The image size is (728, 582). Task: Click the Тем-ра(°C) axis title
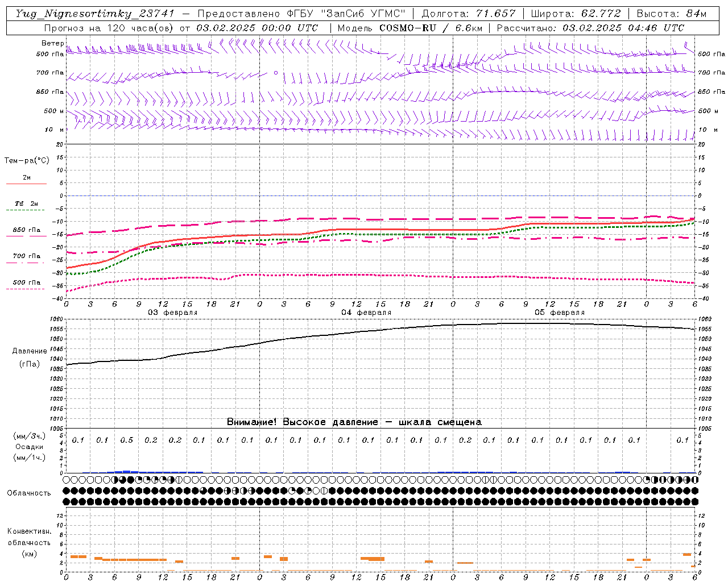point(27,161)
